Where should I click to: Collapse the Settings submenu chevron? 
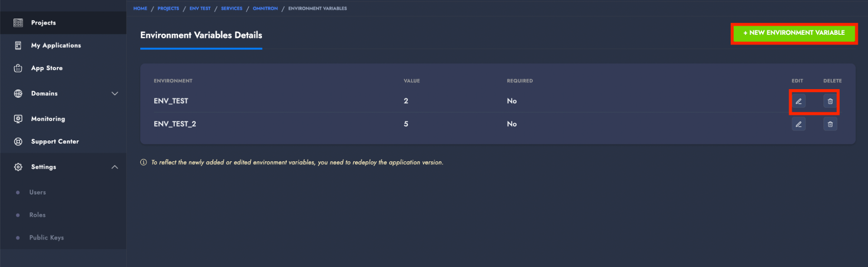click(115, 167)
